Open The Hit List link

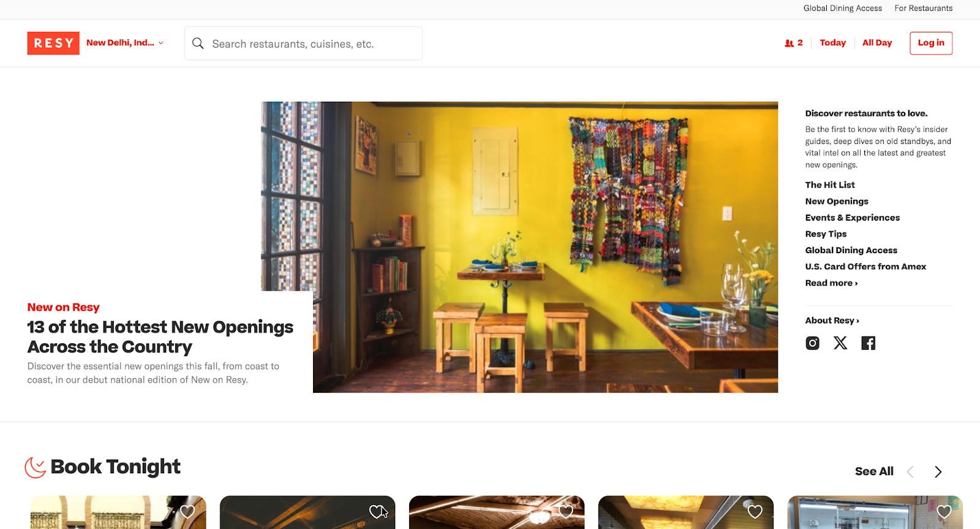830,185
